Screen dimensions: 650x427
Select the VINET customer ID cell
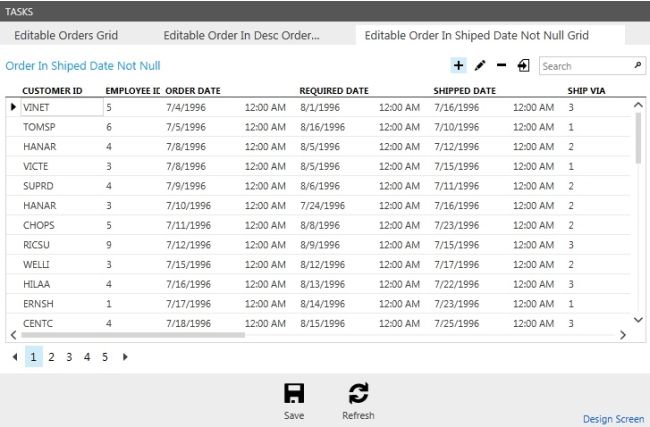[x=62, y=107]
